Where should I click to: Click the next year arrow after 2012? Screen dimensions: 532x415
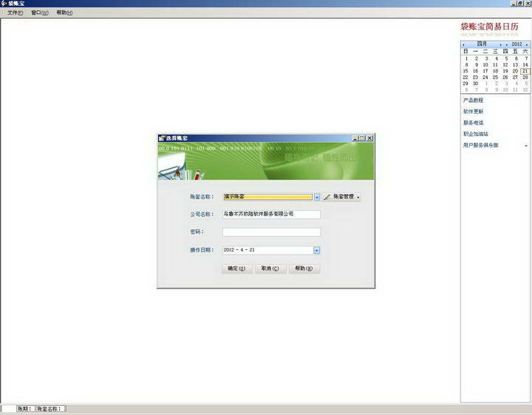pos(527,44)
